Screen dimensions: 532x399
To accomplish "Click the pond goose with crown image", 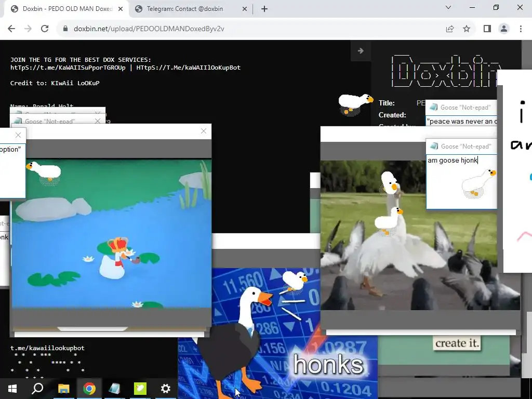I will pos(112,234).
